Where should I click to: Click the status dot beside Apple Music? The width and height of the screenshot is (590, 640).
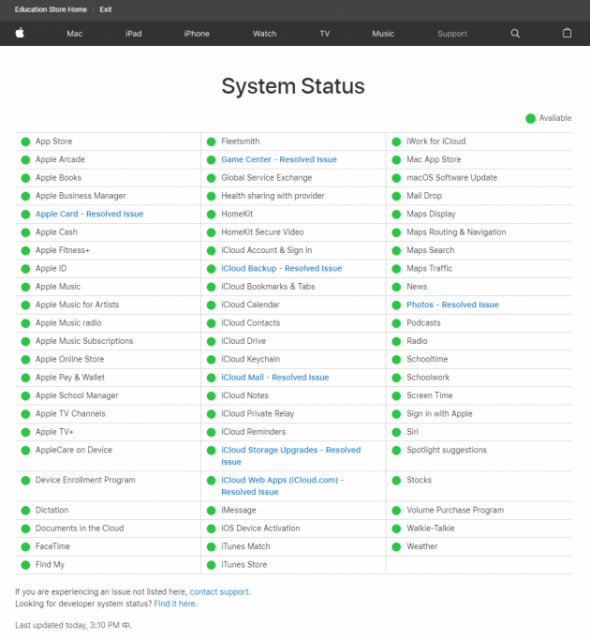pos(26,287)
